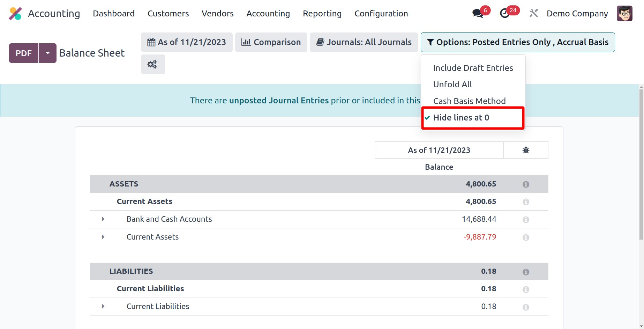Open the PDF export dropdown arrow

48,53
